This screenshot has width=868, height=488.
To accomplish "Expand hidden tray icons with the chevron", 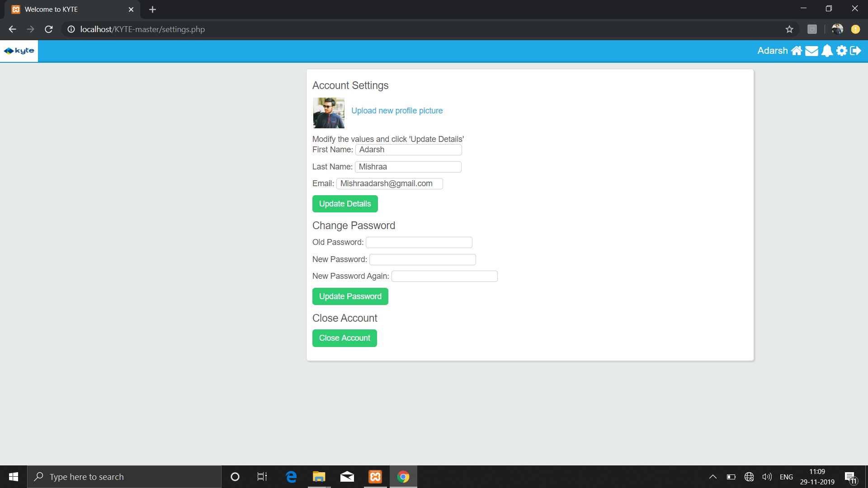I will pyautogui.click(x=712, y=476).
